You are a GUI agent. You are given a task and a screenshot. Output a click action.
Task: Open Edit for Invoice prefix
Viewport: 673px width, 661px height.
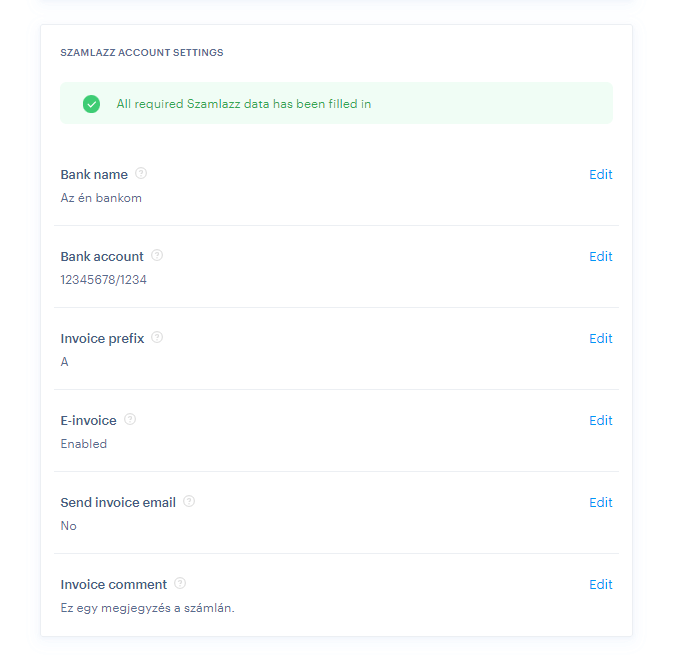[600, 338]
